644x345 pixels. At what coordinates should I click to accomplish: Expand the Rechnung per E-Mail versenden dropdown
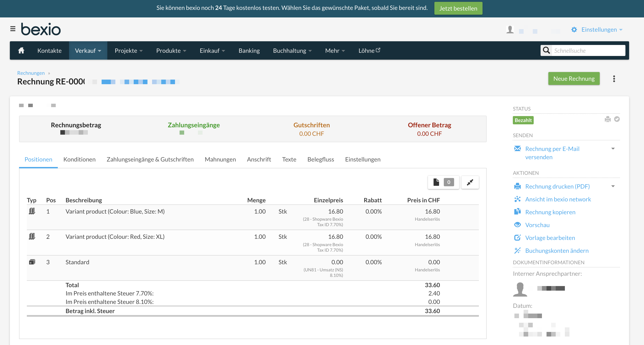tap(613, 148)
